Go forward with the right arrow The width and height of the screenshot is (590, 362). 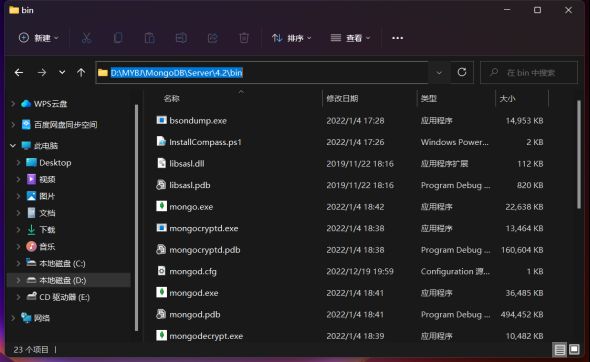42,72
